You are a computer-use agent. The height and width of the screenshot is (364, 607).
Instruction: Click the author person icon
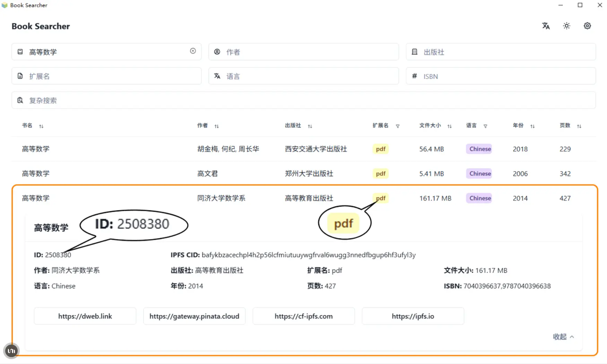pyautogui.click(x=217, y=52)
